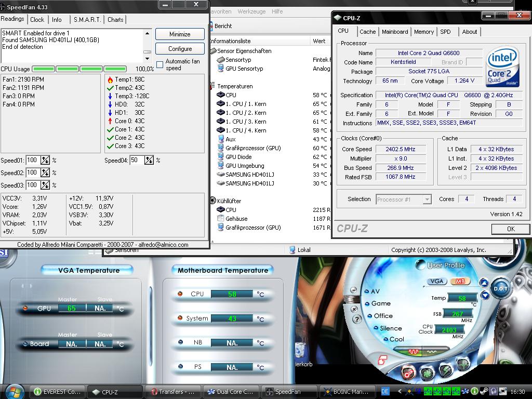Select the Sensortyp row in EVEREST
This screenshot has height=399, width=532.
pyautogui.click(x=271, y=60)
